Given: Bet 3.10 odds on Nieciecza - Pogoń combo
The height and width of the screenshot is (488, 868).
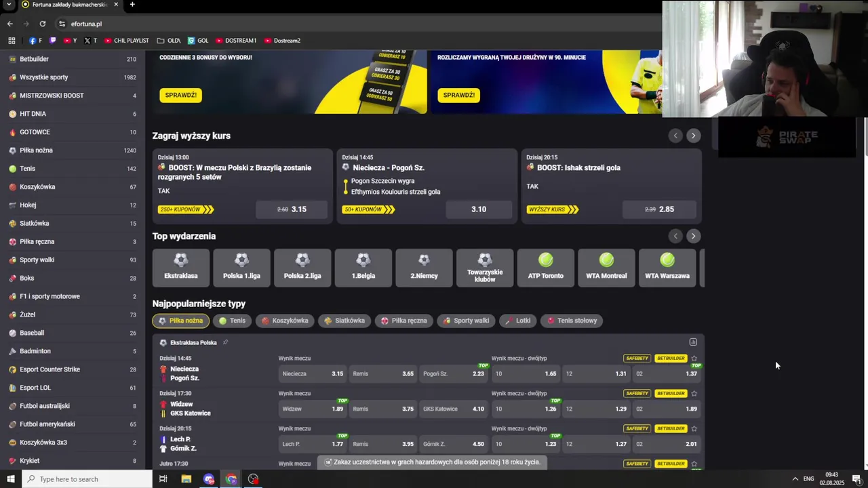Looking at the screenshot, I should point(479,209).
